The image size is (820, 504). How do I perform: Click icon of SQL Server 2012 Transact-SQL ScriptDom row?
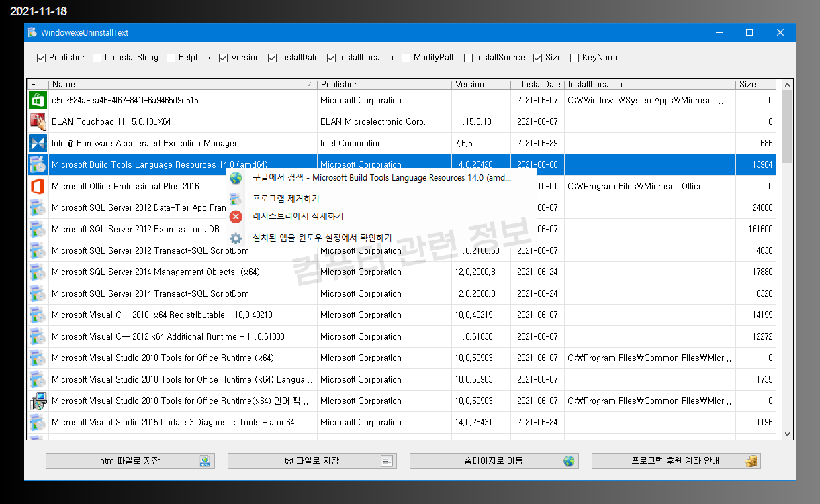(38, 251)
